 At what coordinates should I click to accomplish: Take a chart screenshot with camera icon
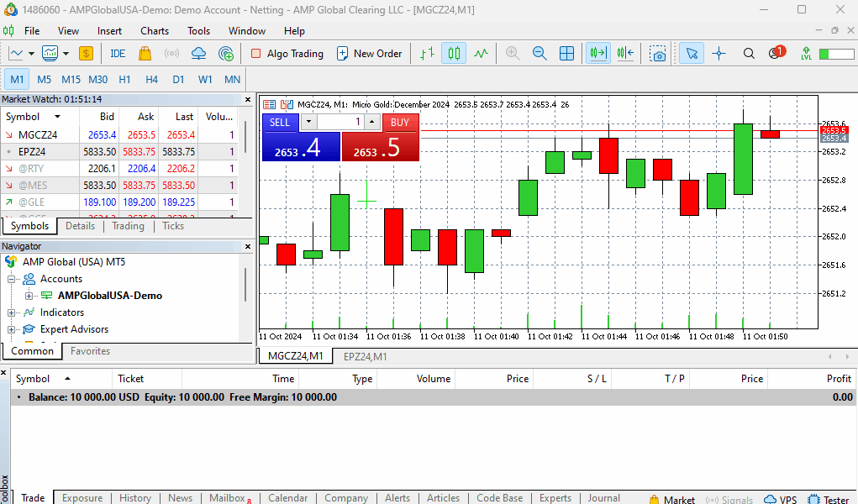click(658, 53)
